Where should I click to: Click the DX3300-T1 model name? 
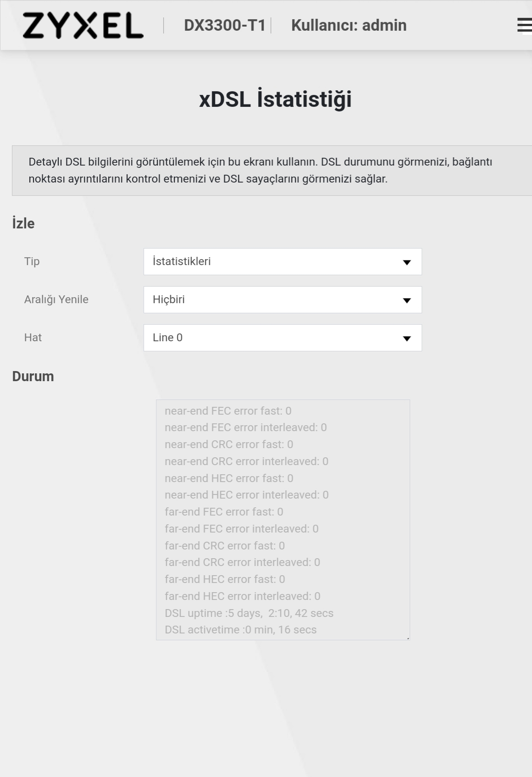point(225,25)
